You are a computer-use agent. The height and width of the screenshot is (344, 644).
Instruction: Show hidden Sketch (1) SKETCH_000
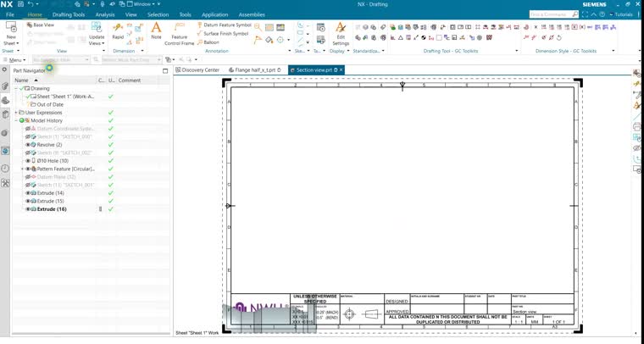coord(28,136)
